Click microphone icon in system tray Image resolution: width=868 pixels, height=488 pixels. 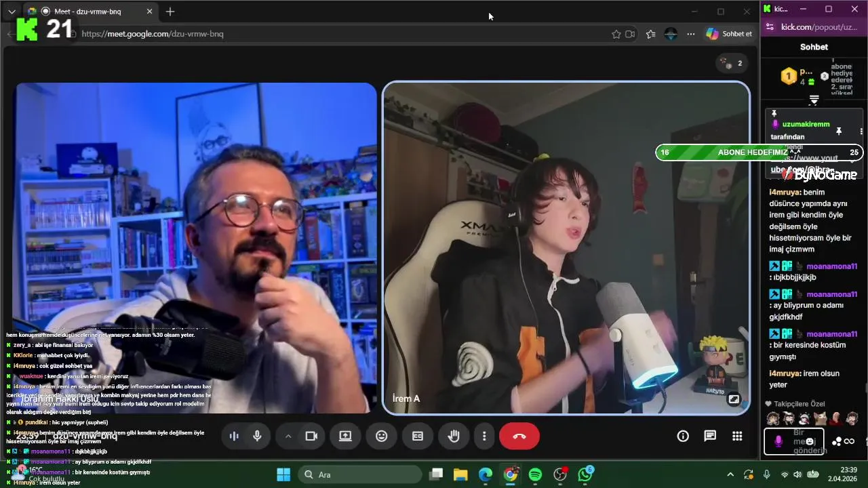pyautogui.click(x=766, y=474)
